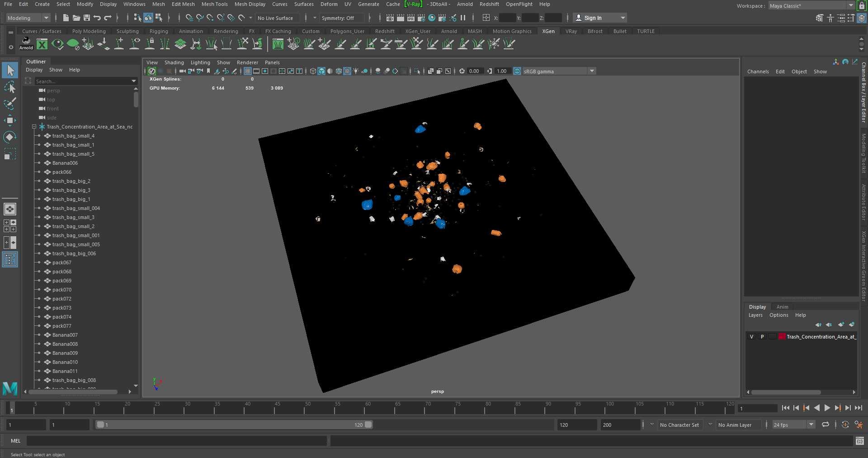
Task: Toggle loop playback mode icon
Action: point(826,425)
